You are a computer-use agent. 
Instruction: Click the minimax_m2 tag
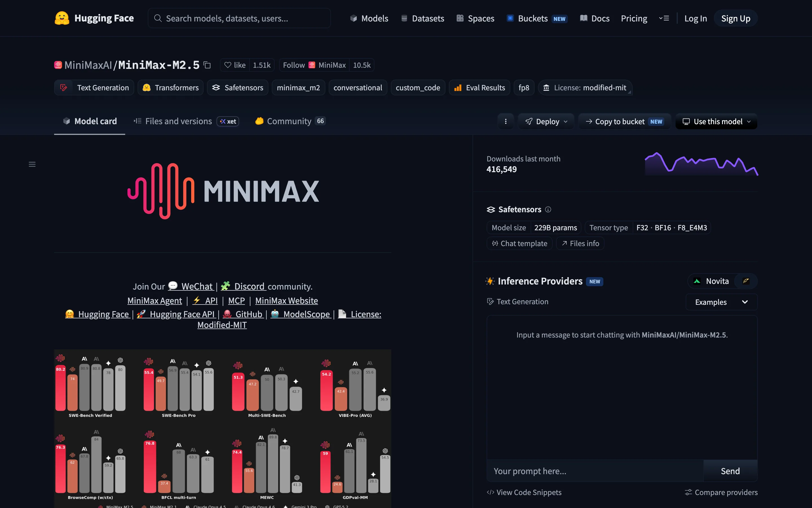click(298, 88)
